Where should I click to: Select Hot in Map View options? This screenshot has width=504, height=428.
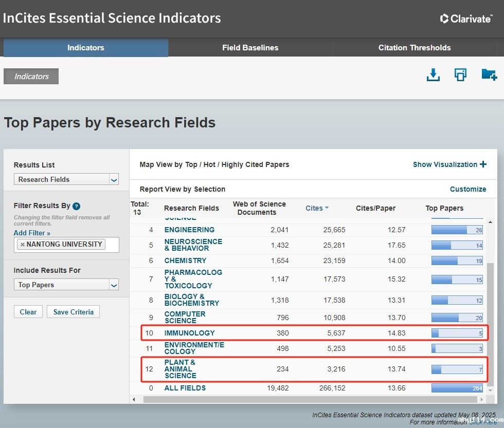click(x=209, y=164)
